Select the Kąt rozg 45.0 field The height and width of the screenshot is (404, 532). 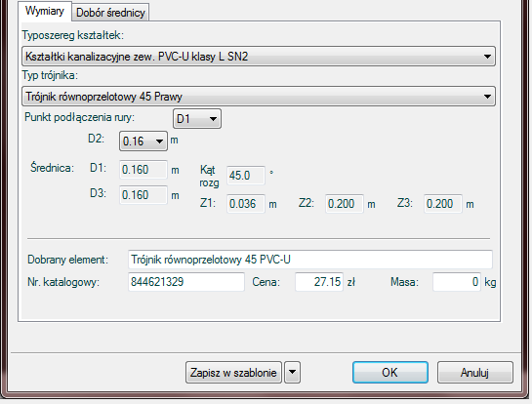point(246,176)
